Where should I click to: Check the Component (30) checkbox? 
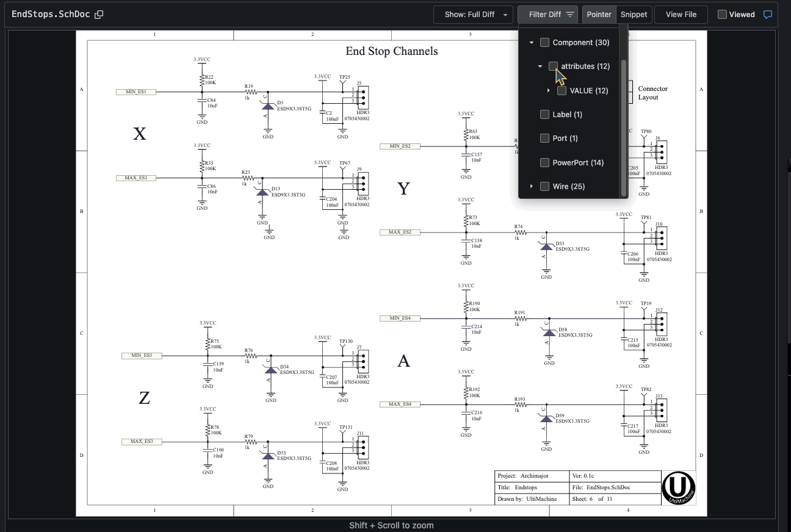[544, 42]
